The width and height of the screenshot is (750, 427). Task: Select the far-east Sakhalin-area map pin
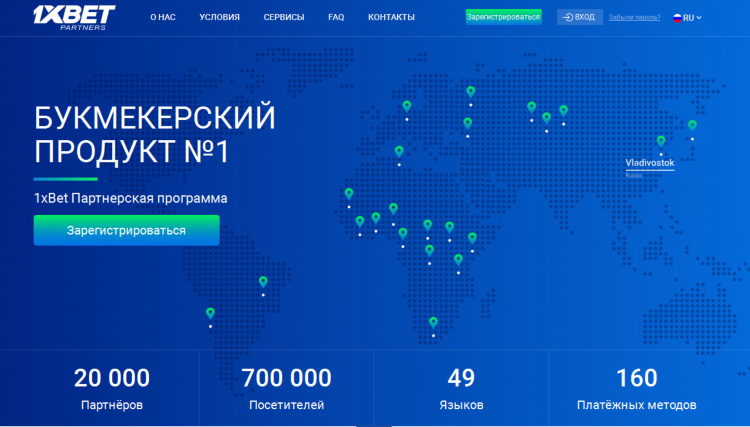point(692,126)
